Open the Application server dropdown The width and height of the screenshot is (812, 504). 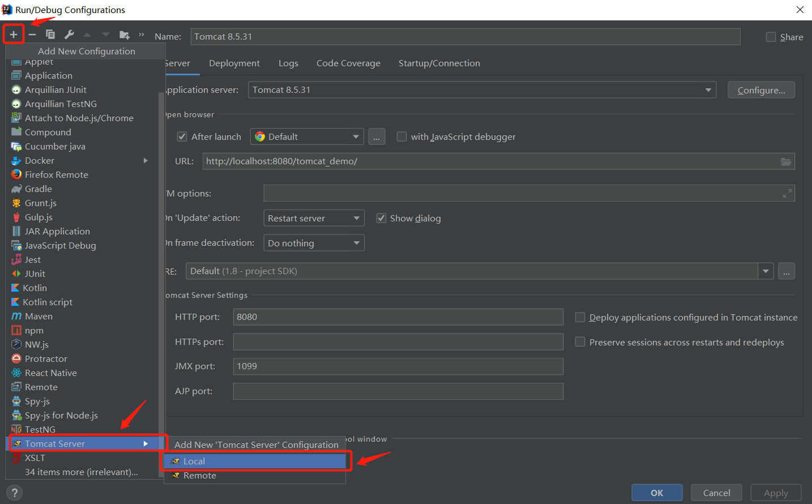(x=482, y=90)
